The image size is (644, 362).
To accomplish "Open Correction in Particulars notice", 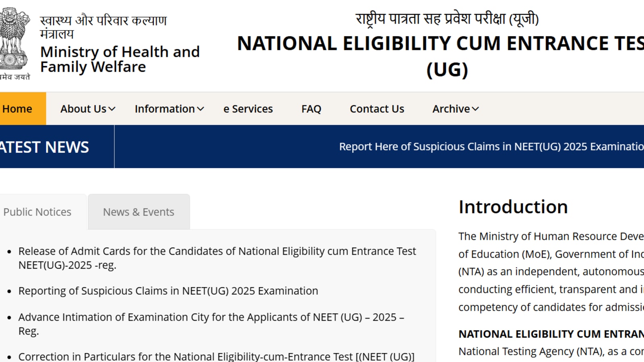I will [x=216, y=356].
